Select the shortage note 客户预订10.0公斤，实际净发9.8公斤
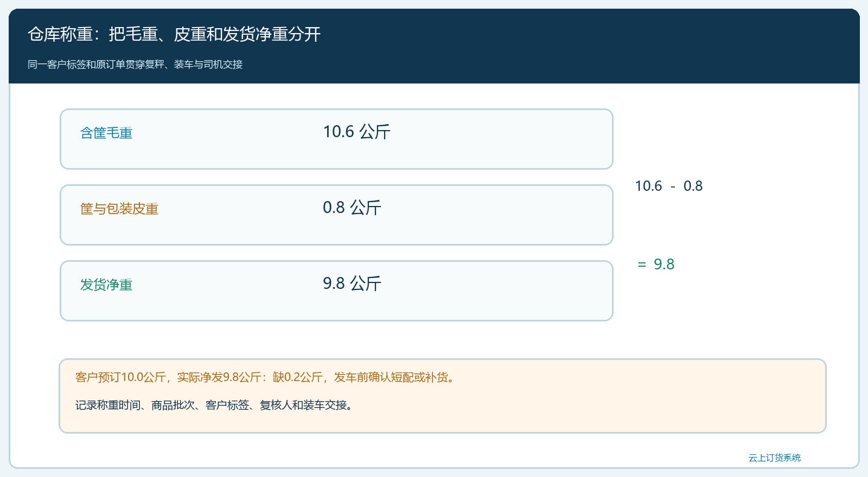This screenshot has height=477, width=868. tap(168, 377)
